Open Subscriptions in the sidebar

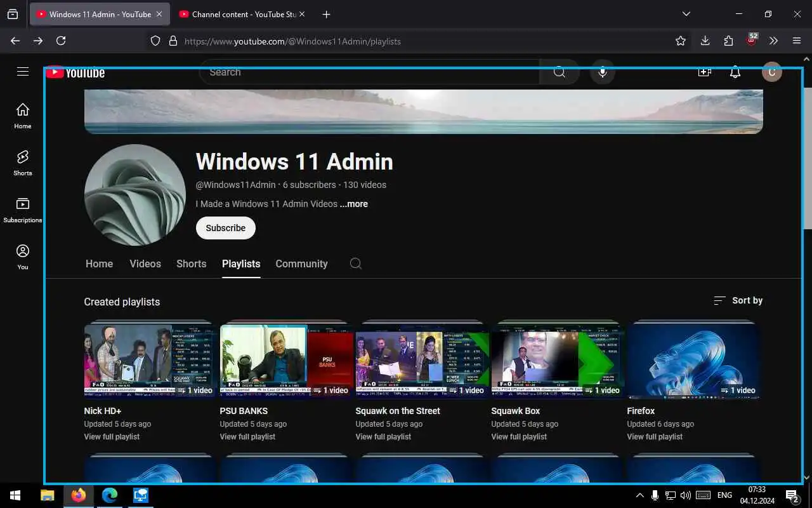pyautogui.click(x=23, y=210)
